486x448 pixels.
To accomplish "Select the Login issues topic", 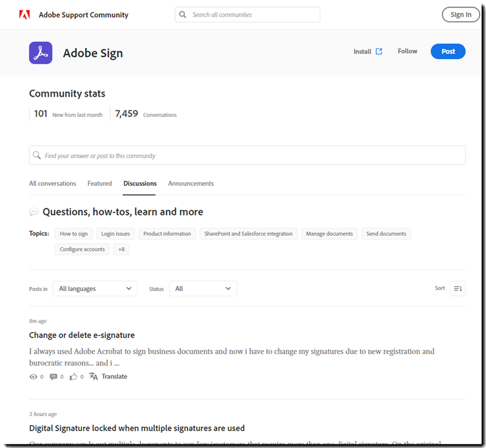I will point(115,234).
